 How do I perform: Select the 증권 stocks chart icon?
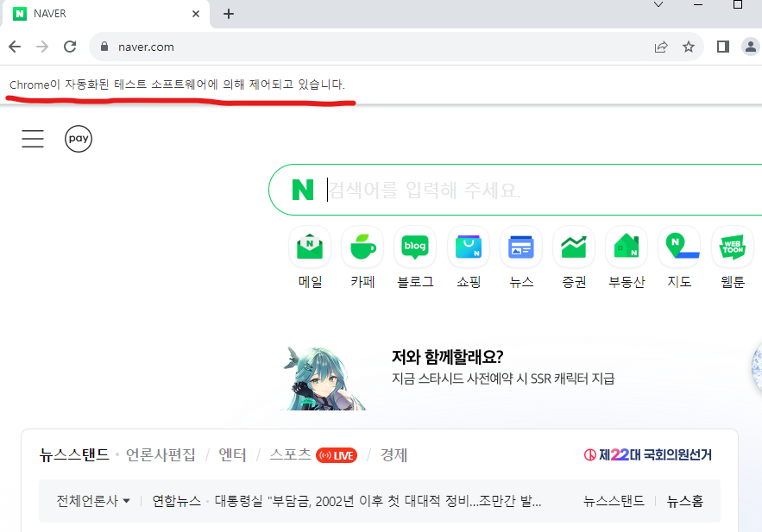pyautogui.click(x=573, y=246)
